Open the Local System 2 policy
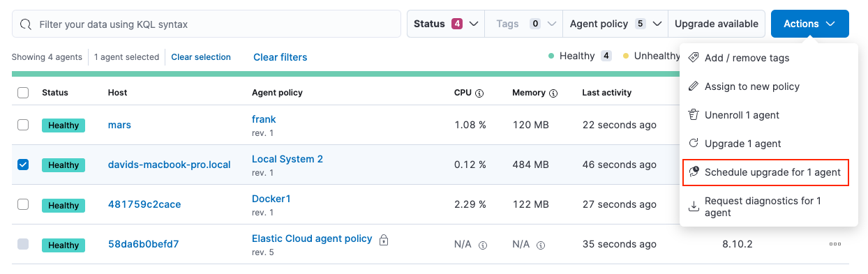868x274 pixels. click(x=287, y=159)
